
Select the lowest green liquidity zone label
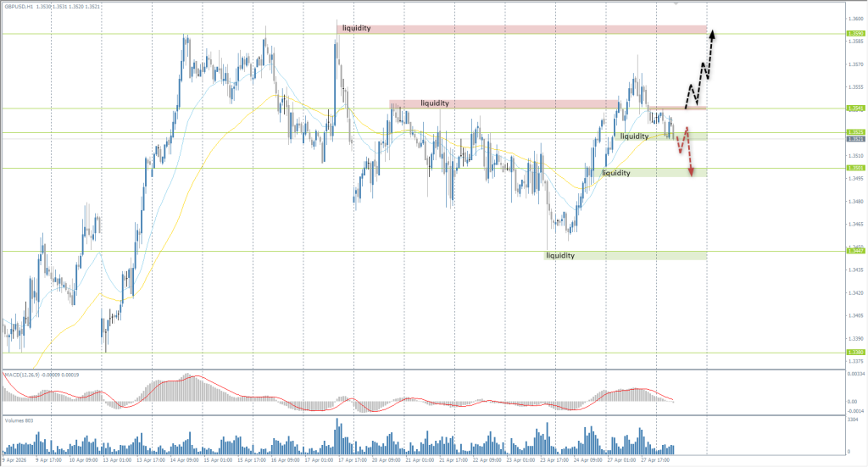coord(560,255)
